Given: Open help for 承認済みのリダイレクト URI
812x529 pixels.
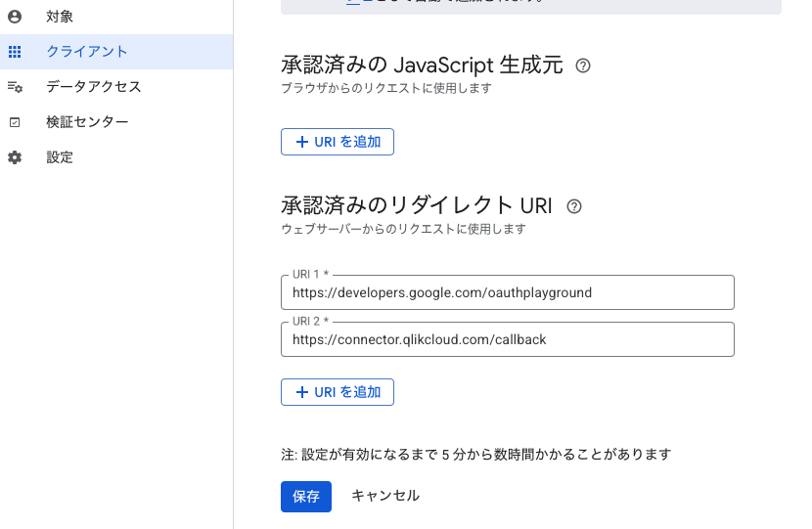Looking at the screenshot, I should coord(574,206).
